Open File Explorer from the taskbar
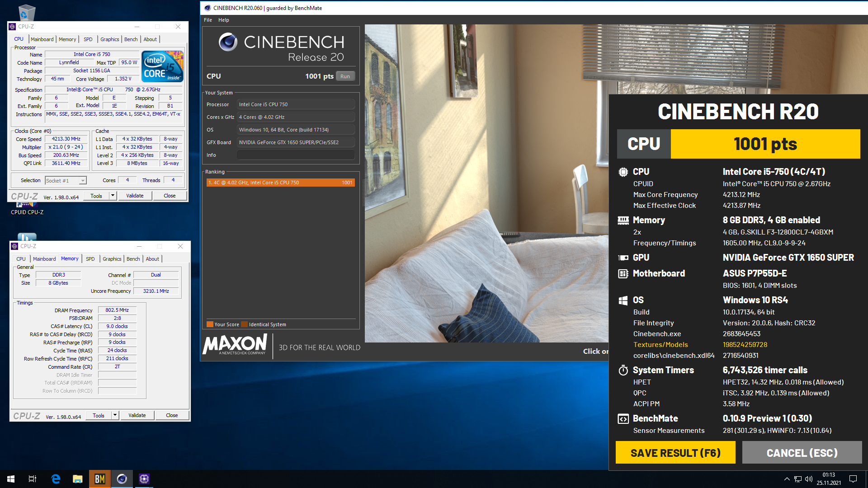 [78, 479]
